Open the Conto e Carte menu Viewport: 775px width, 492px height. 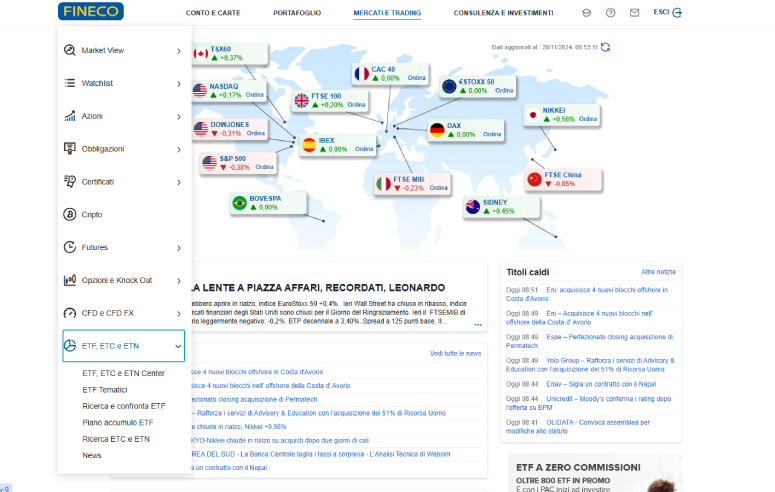point(213,13)
